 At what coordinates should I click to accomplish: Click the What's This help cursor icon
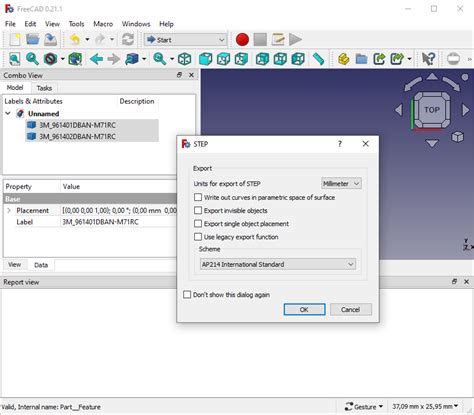428,59
